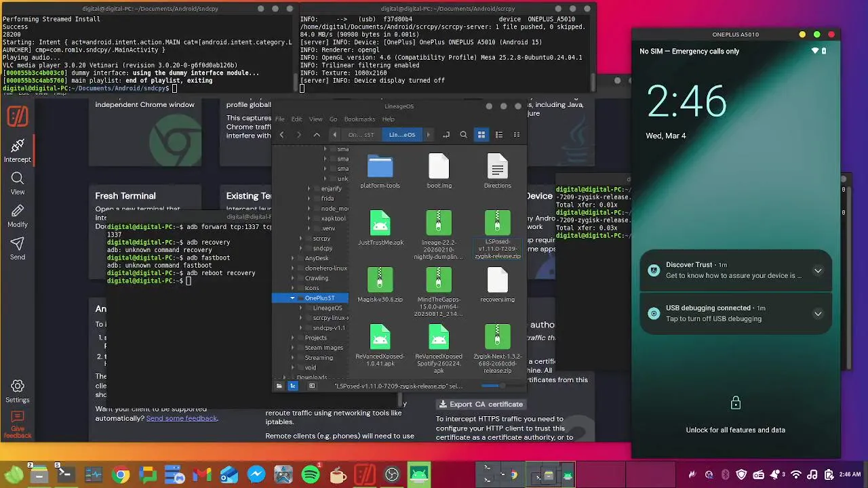The image size is (868, 488).
Task: Open Bookmarks menu in file manager
Action: coord(360,119)
